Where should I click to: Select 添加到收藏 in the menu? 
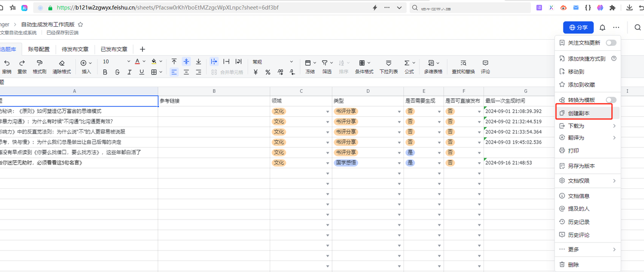[x=588, y=85]
